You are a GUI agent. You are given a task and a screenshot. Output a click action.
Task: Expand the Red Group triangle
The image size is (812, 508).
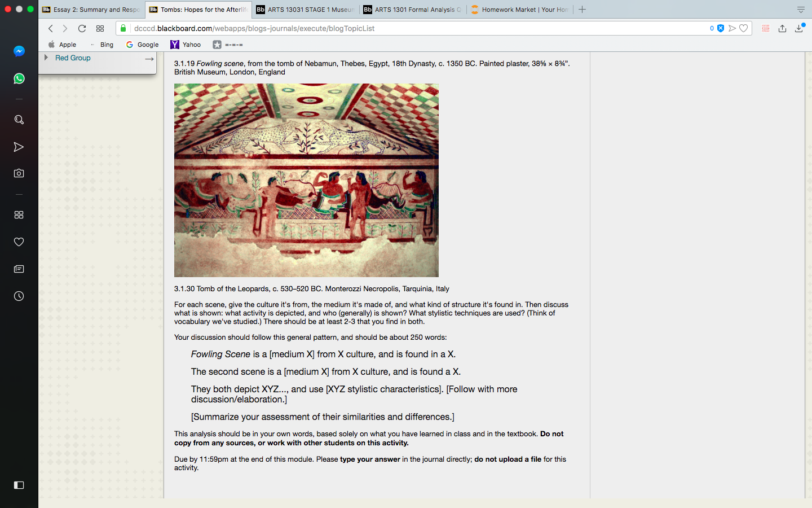tap(46, 58)
